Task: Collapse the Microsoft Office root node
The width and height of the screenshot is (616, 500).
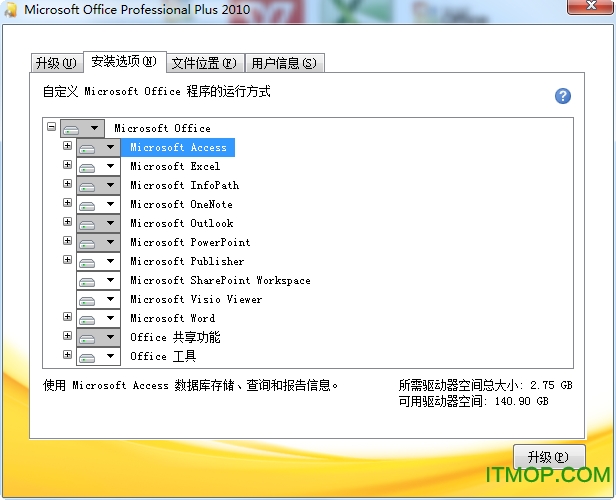Action: point(51,126)
